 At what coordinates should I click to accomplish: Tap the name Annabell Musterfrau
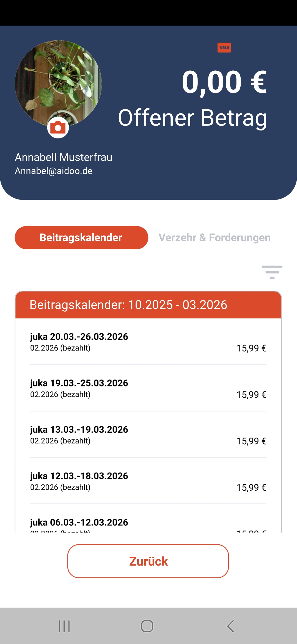[x=64, y=157]
